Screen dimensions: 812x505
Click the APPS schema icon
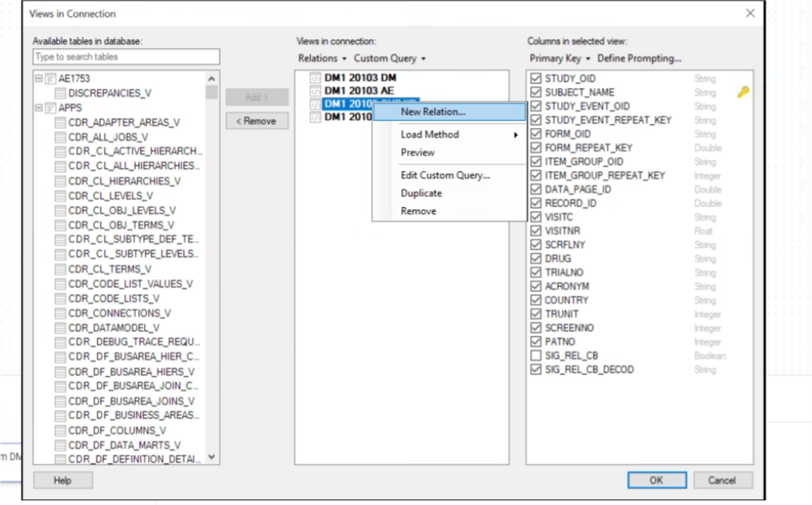tap(50, 108)
